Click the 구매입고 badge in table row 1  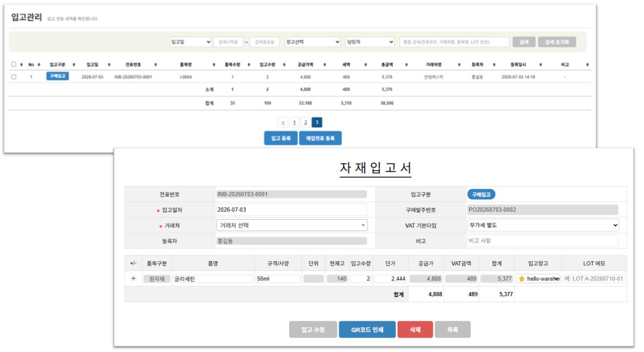pos(58,77)
